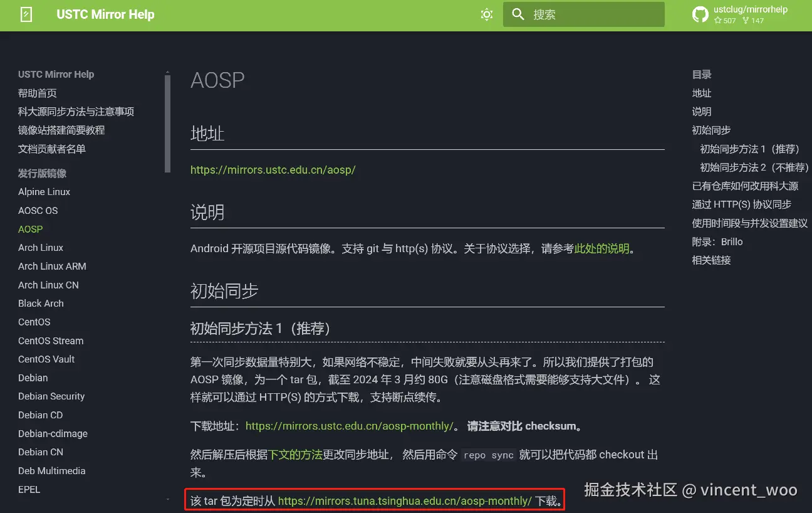Viewport: 812px width, 513px height.
Task: Focus the 搜索 search input field
Action: (x=584, y=14)
